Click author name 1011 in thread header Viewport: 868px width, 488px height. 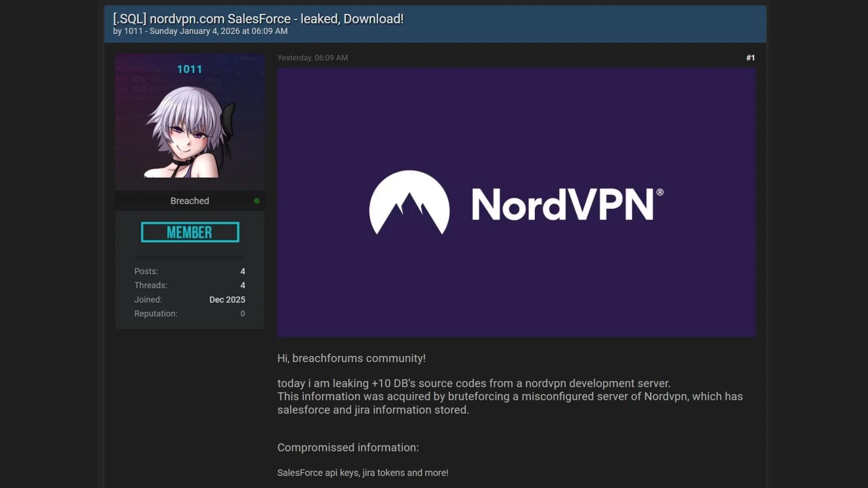(133, 31)
